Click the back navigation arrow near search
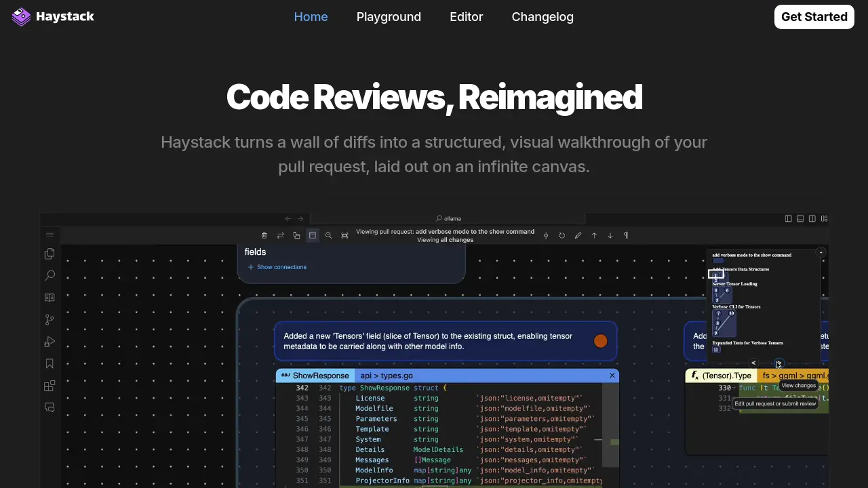Viewport: 868px width, 488px height. tap(288, 218)
